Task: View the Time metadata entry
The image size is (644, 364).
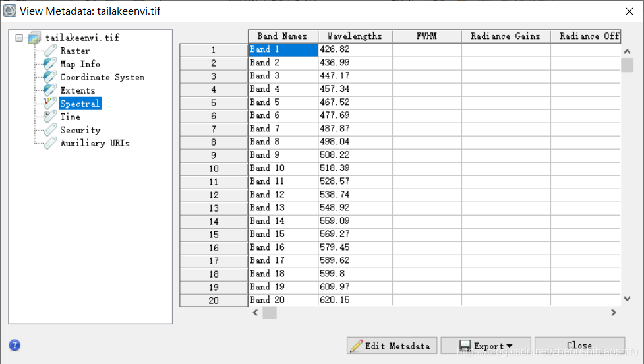Action: (71, 117)
